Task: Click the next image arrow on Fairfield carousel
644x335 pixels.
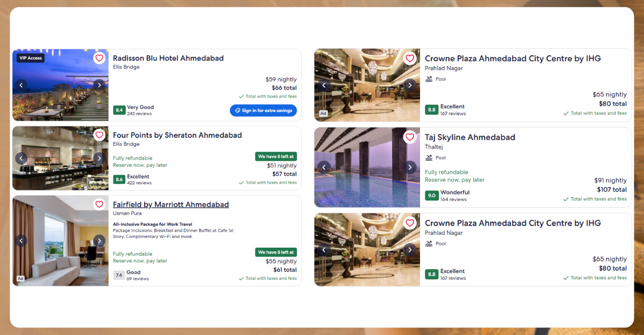Action: point(99,241)
